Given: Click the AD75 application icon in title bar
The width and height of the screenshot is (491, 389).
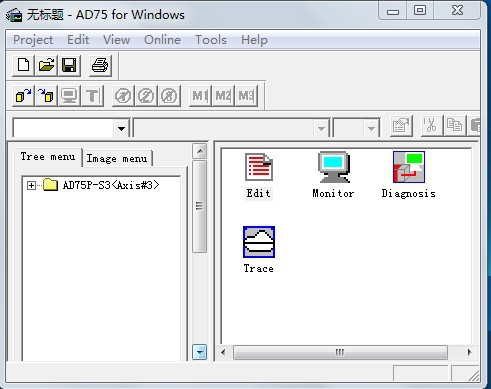Looking at the screenshot, I should point(14,15).
